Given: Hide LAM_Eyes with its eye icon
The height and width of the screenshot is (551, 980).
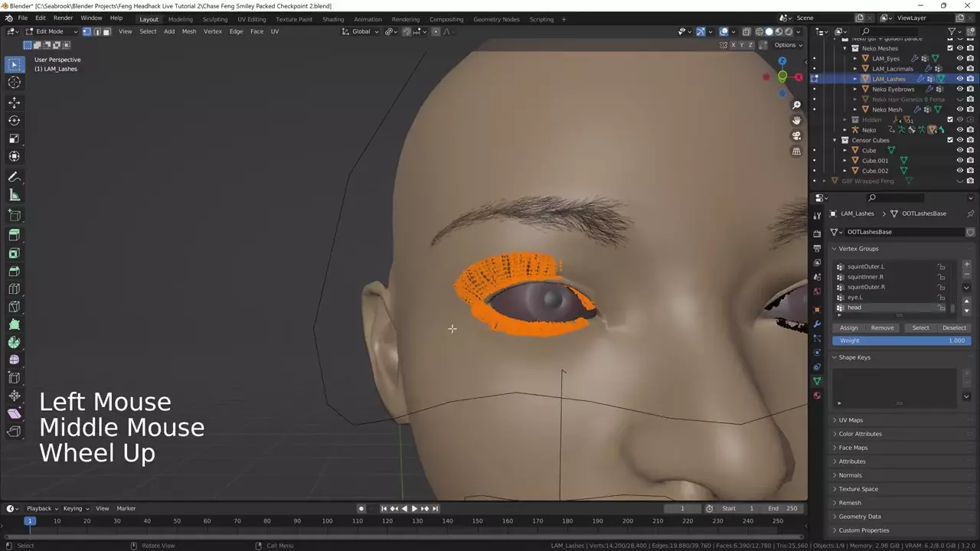Looking at the screenshot, I should pyautogui.click(x=959, y=58).
